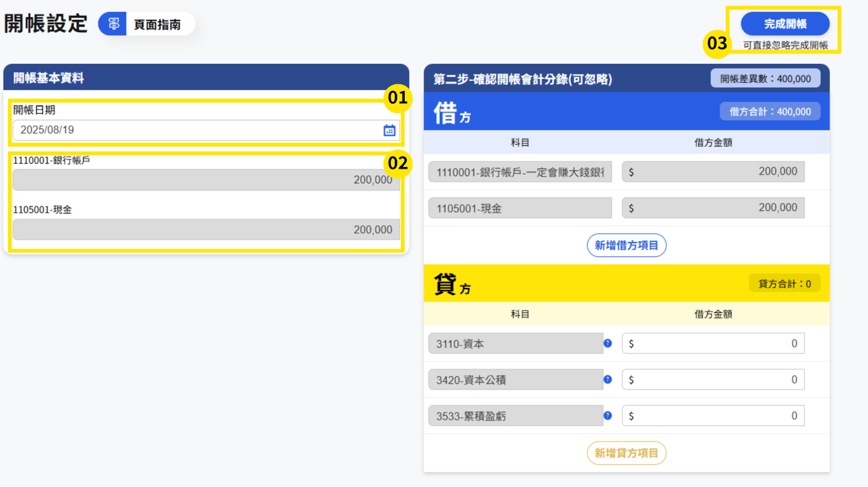Screen dimensions: 868x487
Task: Click the 1110001-銀行帳戶 amount field on left
Action: pos(206,180)
